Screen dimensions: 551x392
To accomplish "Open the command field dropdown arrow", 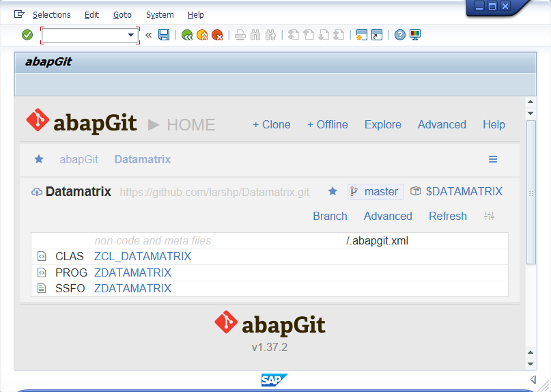I will pyautogui.click(x=130, y=35).
